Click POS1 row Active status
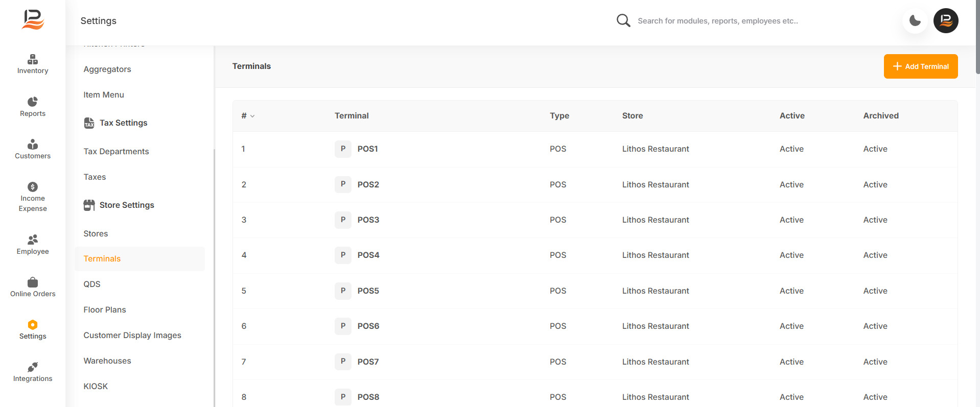Viewport: 980px width, 407px height. [791, 149]
